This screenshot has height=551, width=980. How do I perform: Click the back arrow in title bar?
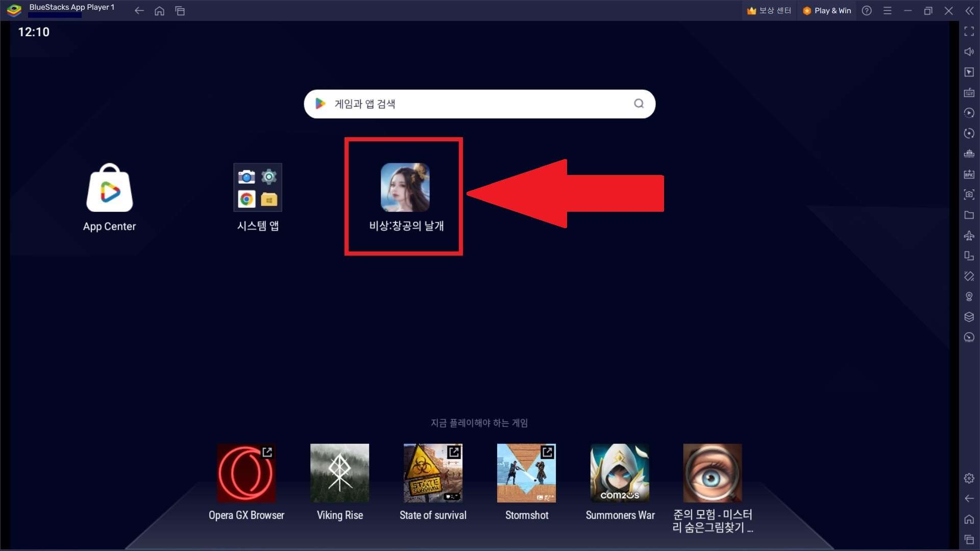click(x=139, y=11)
